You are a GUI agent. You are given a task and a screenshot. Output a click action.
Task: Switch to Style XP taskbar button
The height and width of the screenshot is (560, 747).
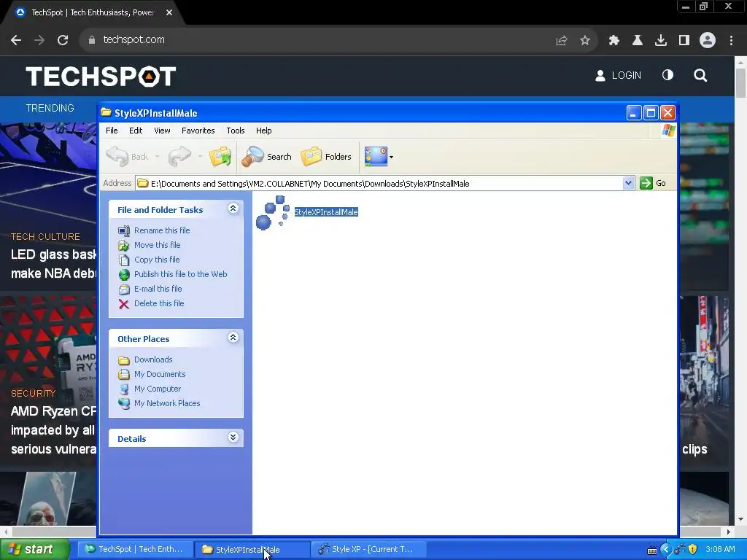point(368,550)
